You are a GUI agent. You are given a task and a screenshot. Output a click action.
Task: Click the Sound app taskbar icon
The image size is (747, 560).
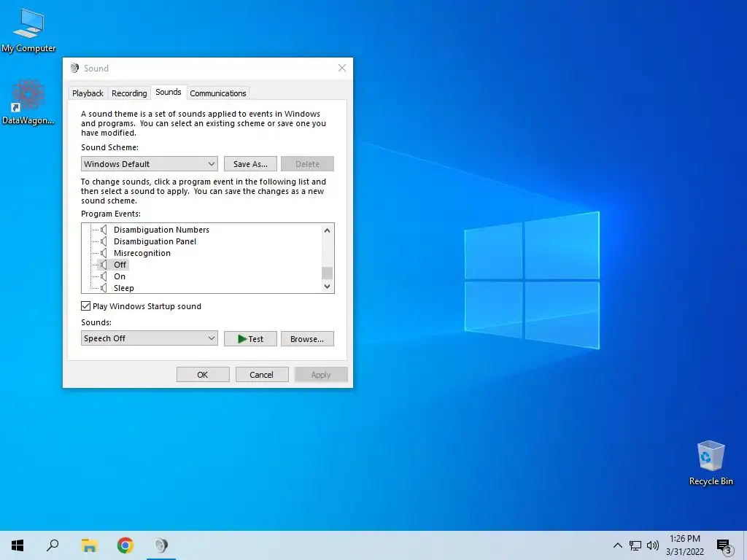[x=161, y=545]
